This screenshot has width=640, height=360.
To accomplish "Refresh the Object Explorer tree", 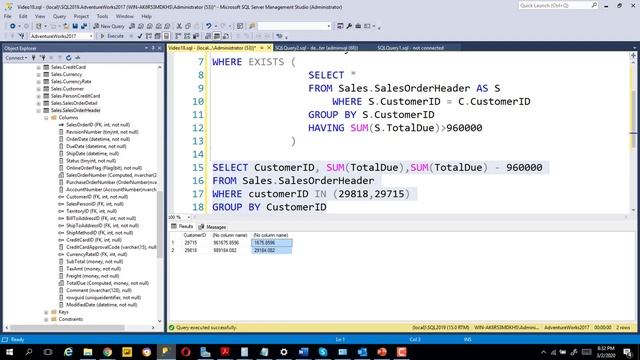I will [69, 58].
